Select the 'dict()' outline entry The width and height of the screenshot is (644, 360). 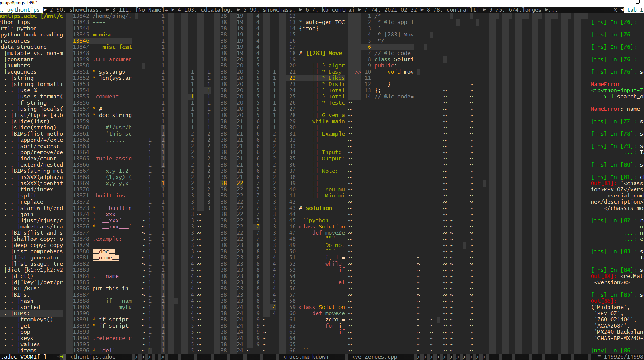coord(23,276)
